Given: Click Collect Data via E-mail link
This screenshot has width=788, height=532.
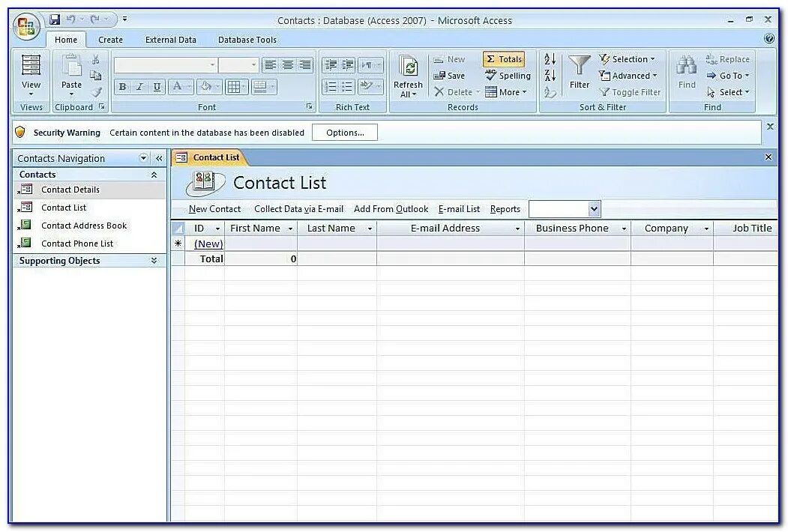Looking at the screenshot, I should 298,209.
